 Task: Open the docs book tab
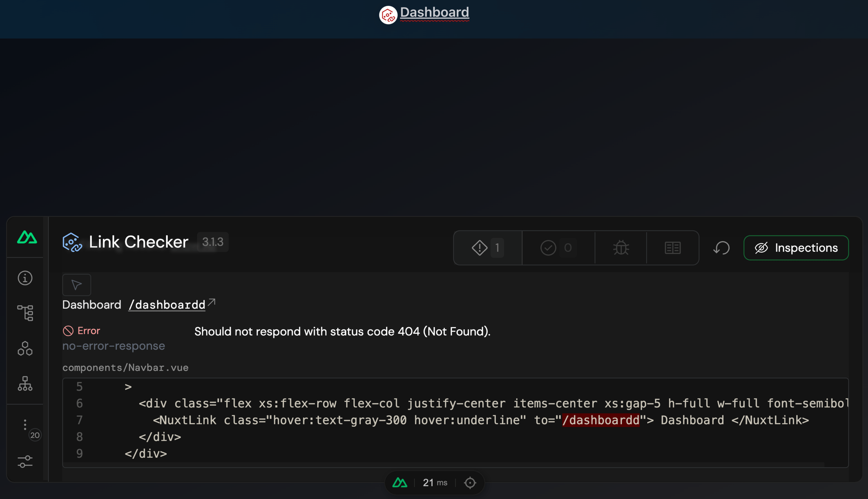(x=673, y=248)
